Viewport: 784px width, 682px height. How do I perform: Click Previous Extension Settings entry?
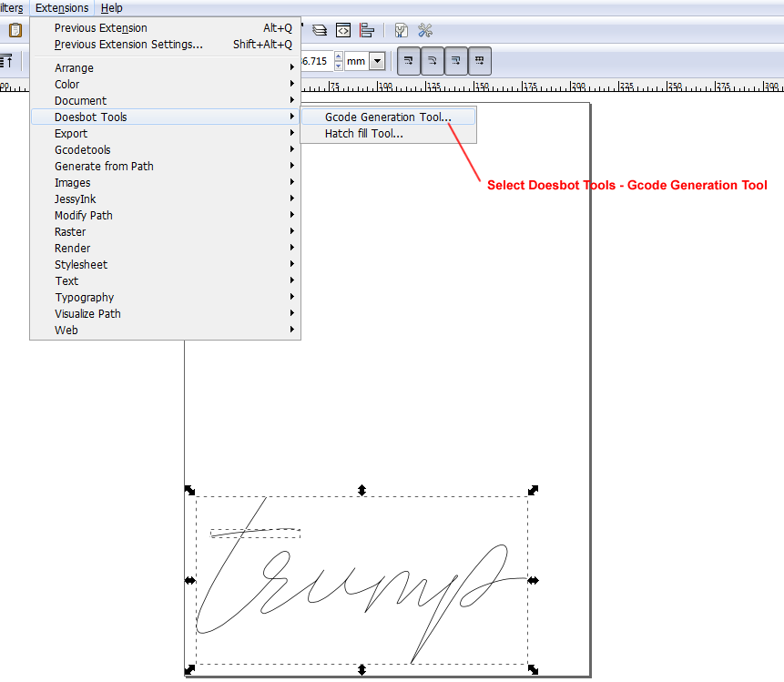coord(128,45)
